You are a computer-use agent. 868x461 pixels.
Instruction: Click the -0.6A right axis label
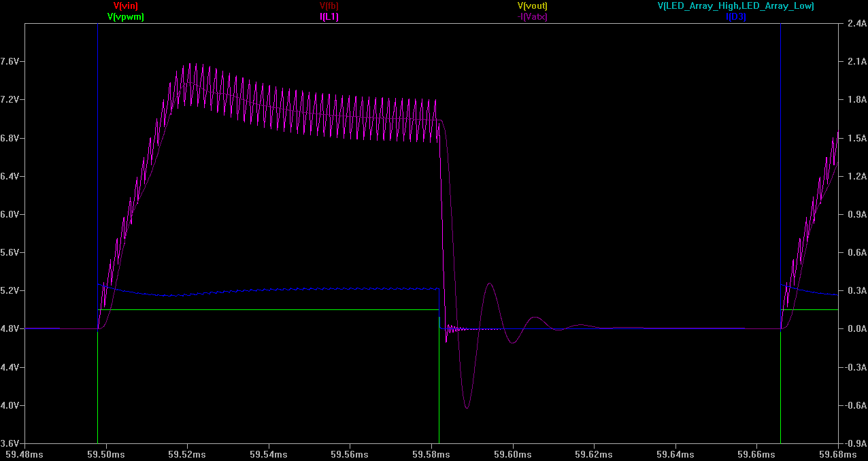855,405
